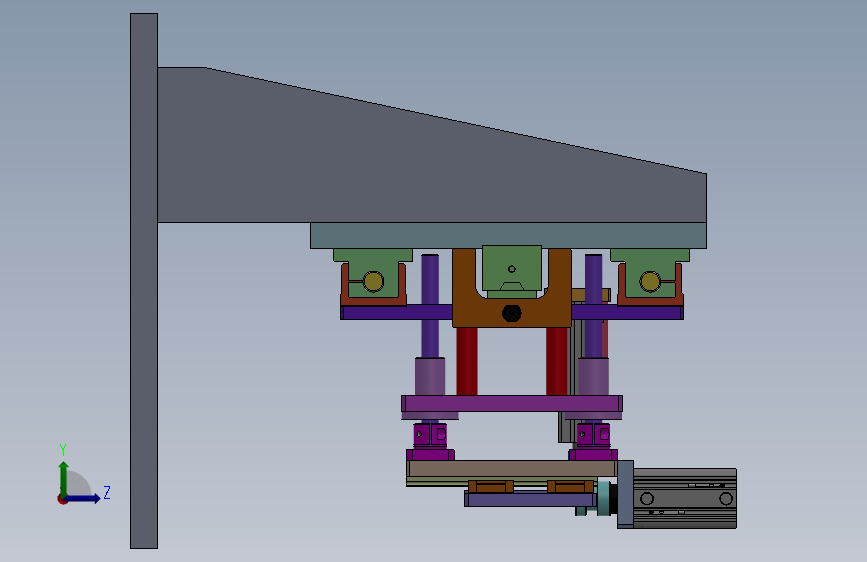Select the long brown plate above the cylinder

[x=511, y=469]
